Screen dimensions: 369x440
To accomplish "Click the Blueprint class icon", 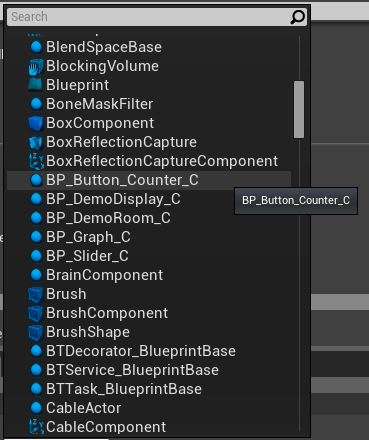I will 36,85.
